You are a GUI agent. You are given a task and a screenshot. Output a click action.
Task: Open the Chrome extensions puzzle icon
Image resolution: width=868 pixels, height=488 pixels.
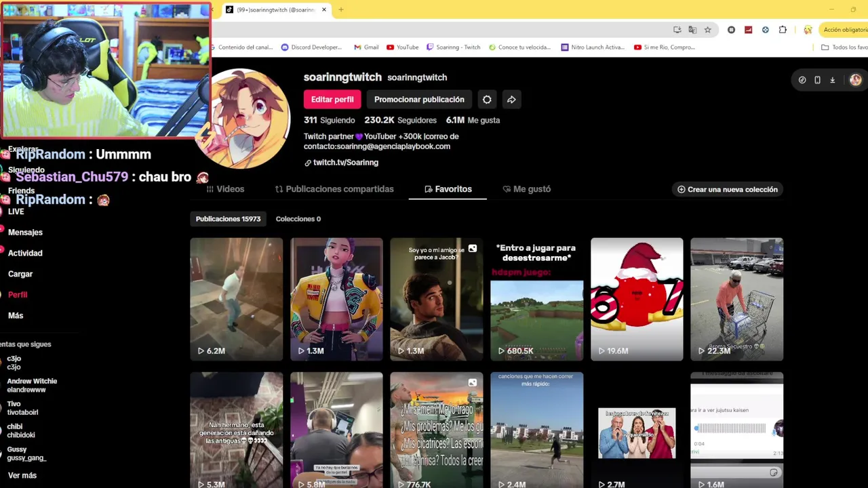tap(783, 30)
